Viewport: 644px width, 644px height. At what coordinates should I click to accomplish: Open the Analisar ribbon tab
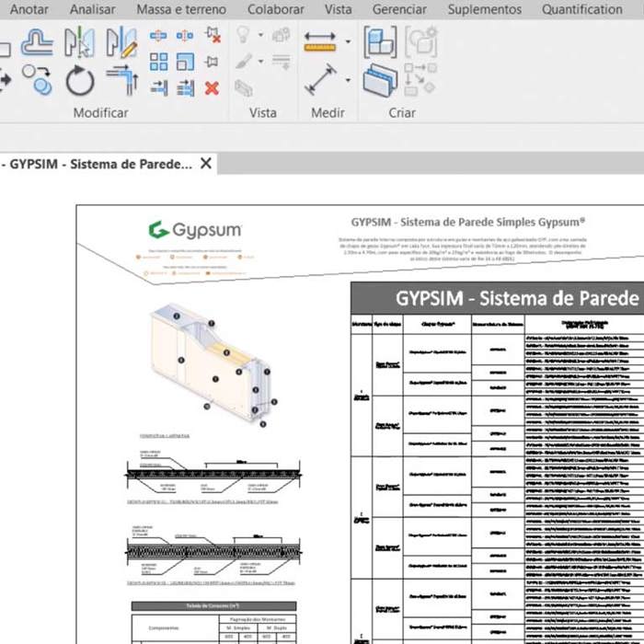point(92,9)
